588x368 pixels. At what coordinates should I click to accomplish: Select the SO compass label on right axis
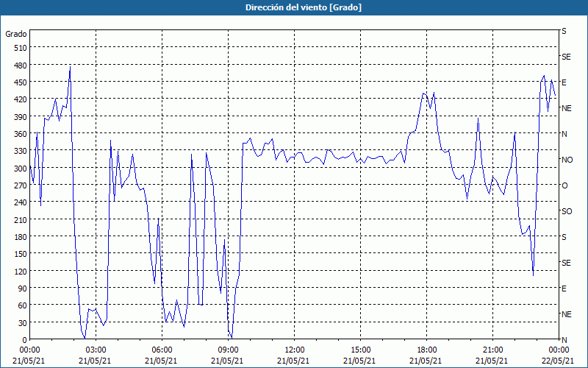click(x=567, y=211)
